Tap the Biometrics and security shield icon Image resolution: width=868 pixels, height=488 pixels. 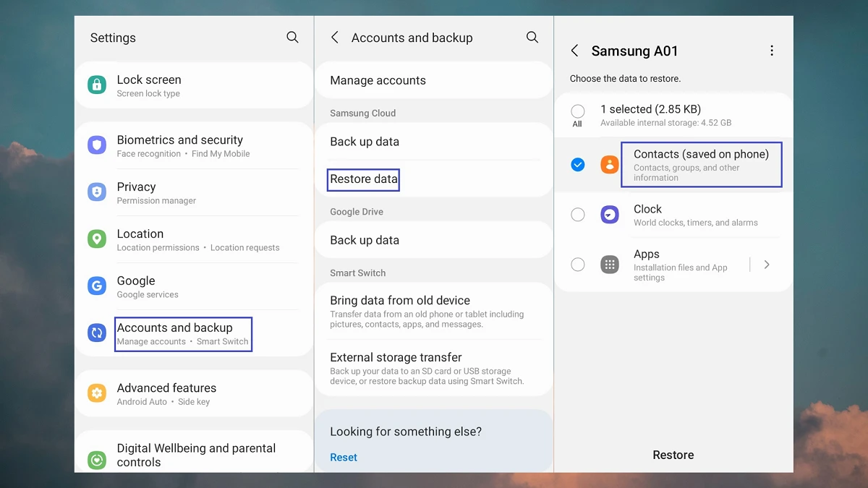point(97,145)
